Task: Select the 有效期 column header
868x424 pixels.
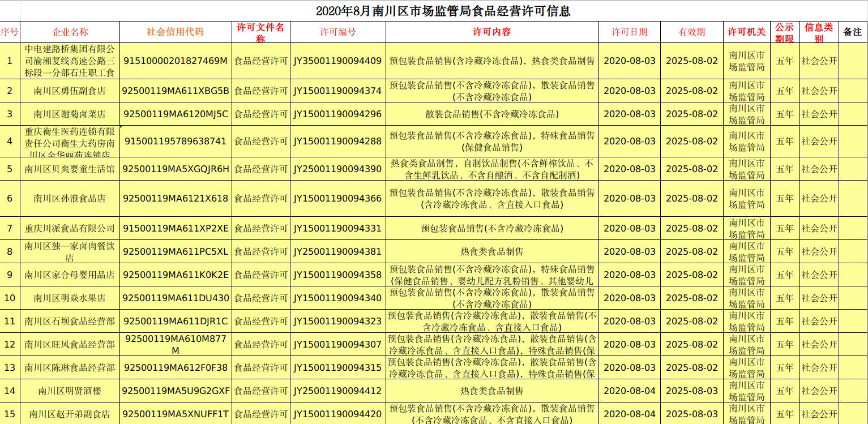Action: click(x=691, y=32)
